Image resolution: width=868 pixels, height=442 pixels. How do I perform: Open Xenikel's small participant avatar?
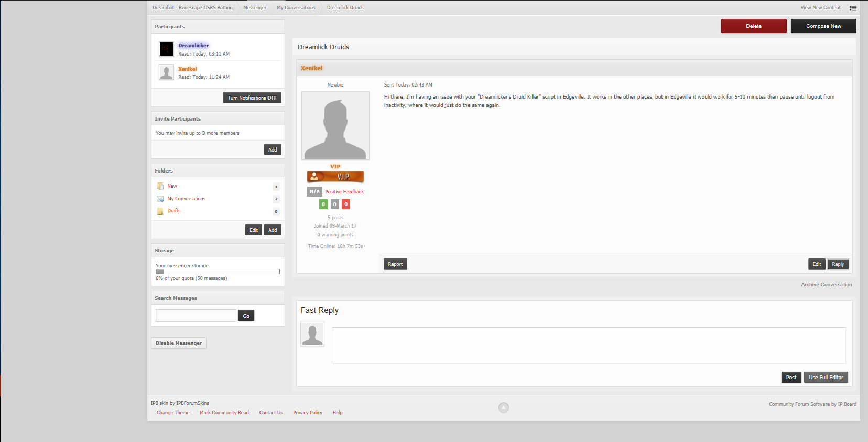tap(166, 72)
